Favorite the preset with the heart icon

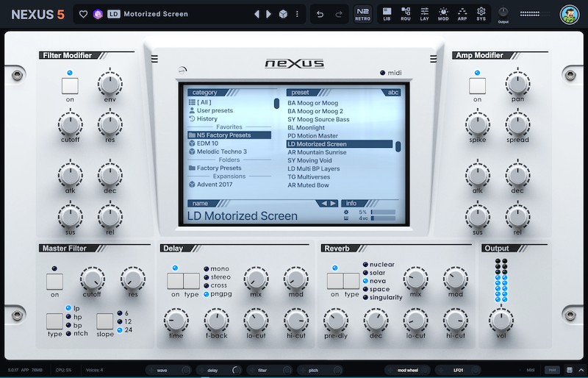(83, 14)
